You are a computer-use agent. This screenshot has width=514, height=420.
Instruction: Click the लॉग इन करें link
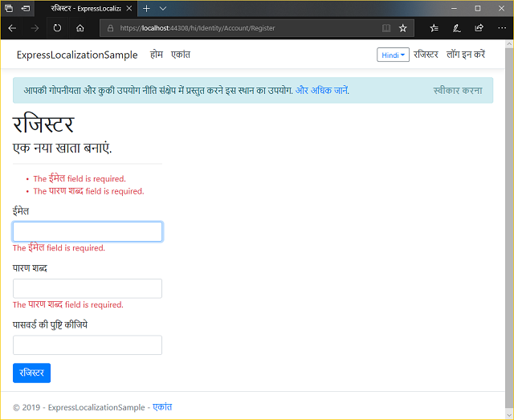click(466, 55)
